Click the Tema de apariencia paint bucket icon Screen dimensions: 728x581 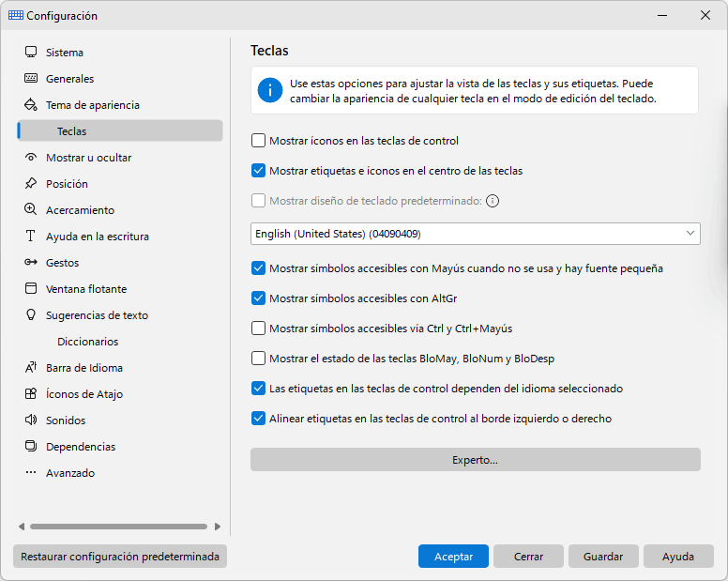[x=31, y=104]
